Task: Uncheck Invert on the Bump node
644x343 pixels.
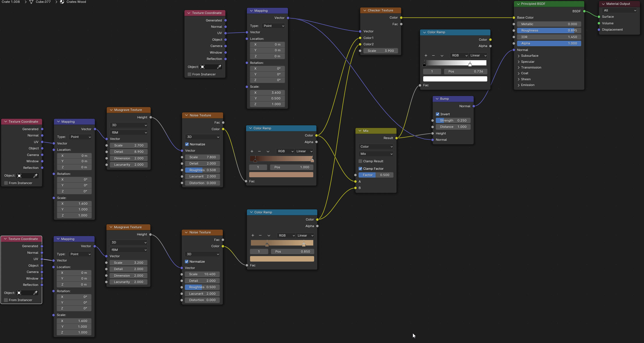Action: tap(438, 114)
